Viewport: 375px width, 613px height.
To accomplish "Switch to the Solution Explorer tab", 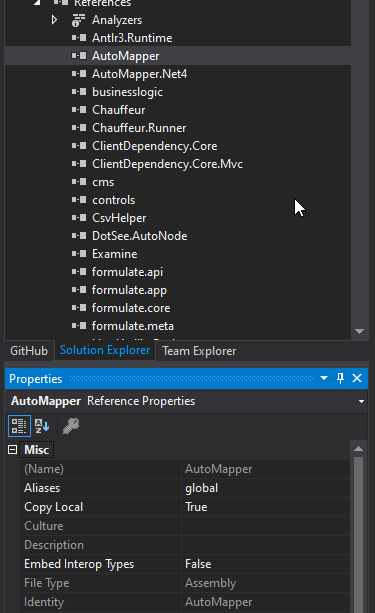I will [x=105, y=350].
